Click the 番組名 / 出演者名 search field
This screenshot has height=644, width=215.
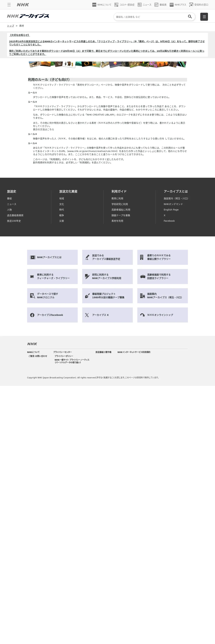(150, 17)
